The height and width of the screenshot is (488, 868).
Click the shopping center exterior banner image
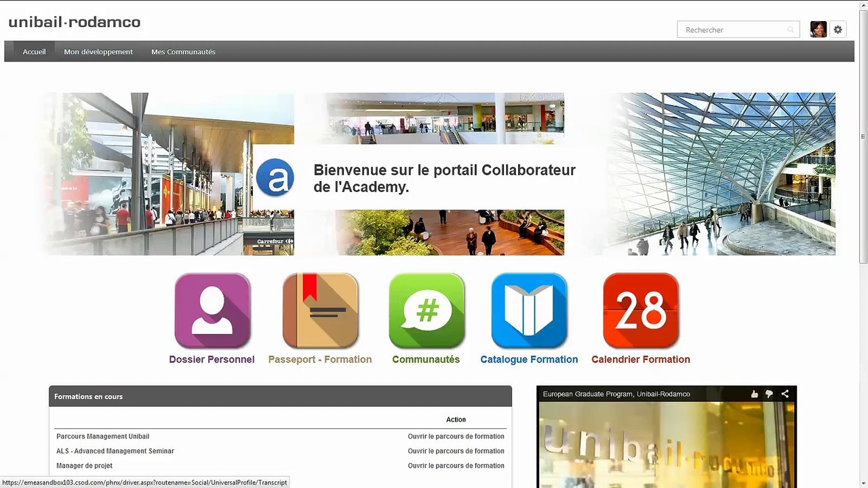[x=166, y=174]
